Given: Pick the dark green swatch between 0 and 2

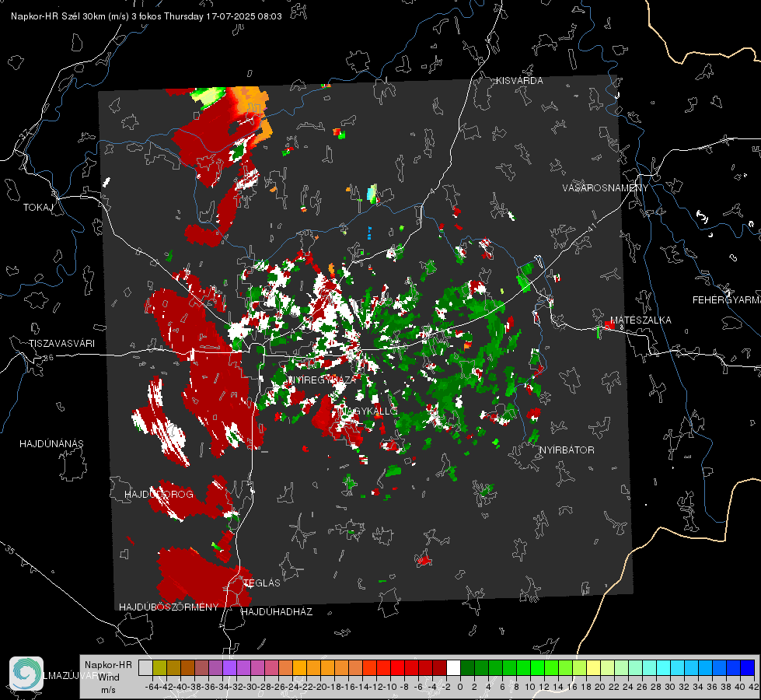Looking at the screenshot, I should pyautogui.click(x=467, y=668).
